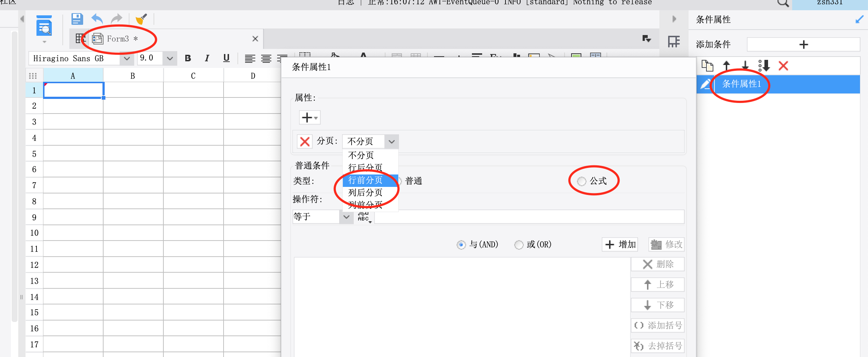Choose 列后分页 from the dropdown list
This screenshot has height=357, width=868.
point(370,192)
